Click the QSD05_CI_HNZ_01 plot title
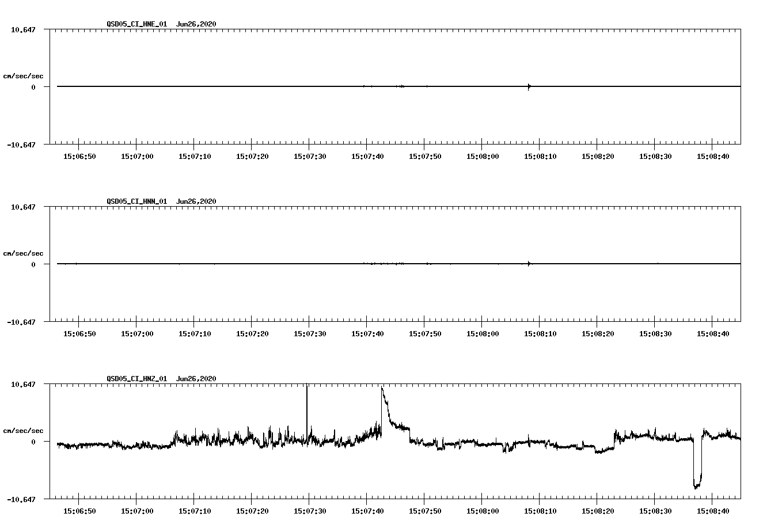This screenshot has width=782, height=532. coord(161,379)
